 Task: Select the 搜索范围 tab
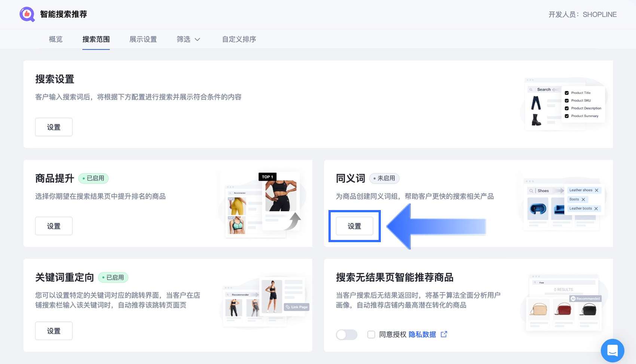tap(96, 39)
